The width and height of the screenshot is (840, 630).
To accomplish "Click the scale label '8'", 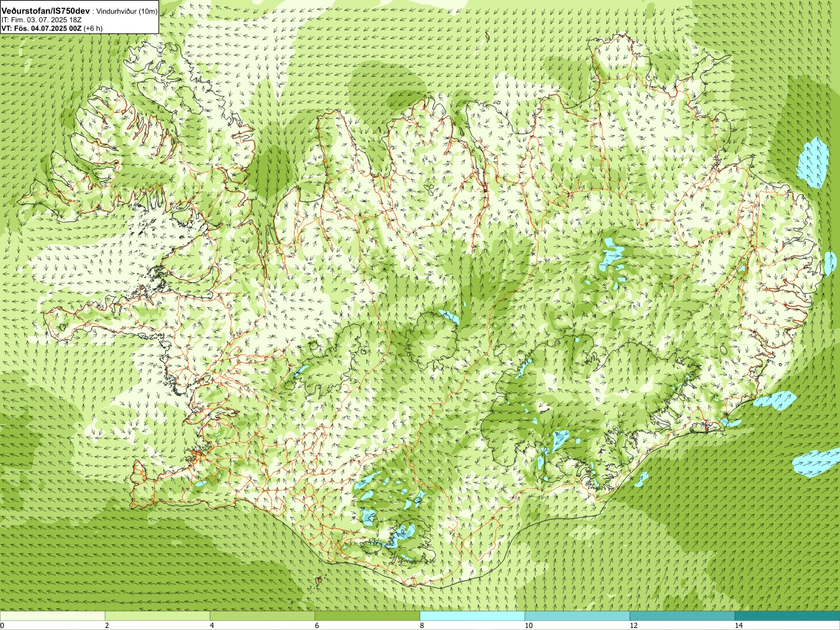I will (422, 625).
